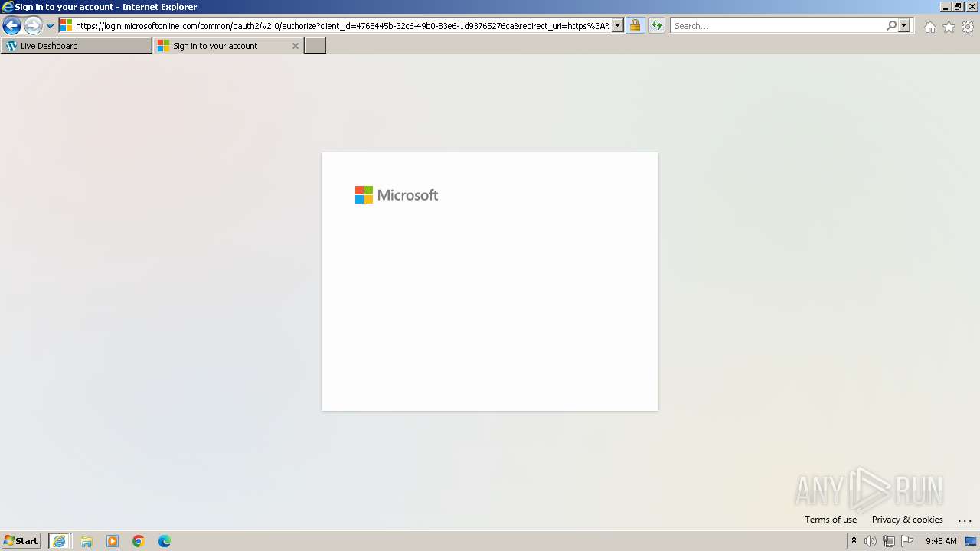The image size is (980, 551).
Task: Open Favorites star icon
Action: pos(949,27)
